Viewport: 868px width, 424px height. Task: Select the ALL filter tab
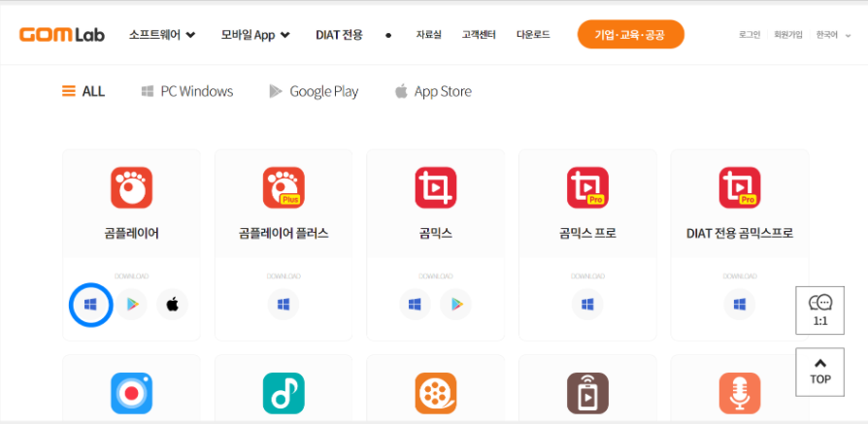83,91
